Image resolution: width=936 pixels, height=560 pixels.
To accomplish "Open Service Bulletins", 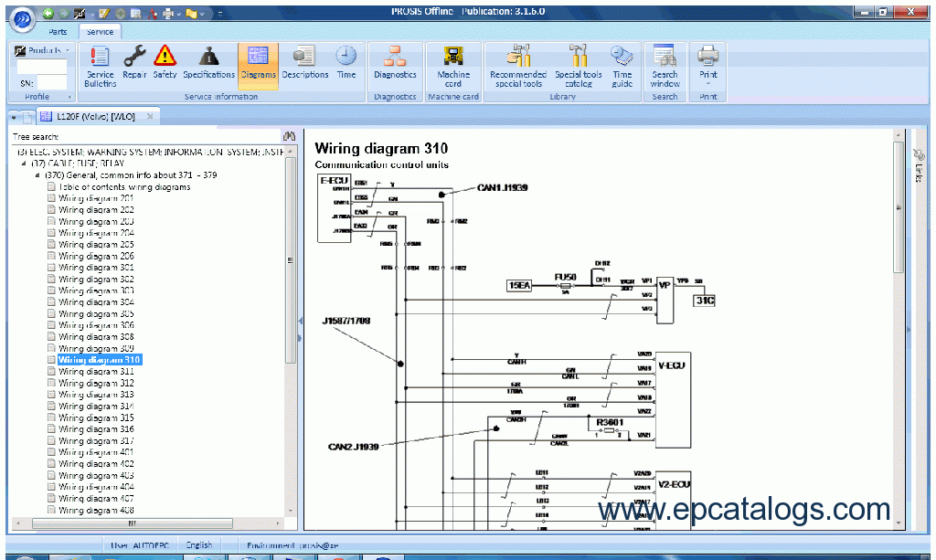I will 100,66.
